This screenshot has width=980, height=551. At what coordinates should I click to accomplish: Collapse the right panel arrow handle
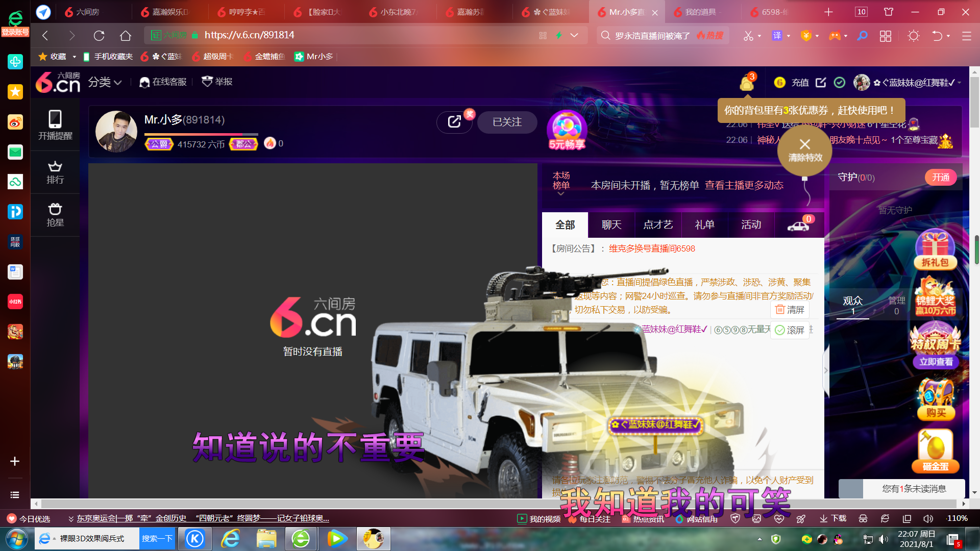point(826,371)
